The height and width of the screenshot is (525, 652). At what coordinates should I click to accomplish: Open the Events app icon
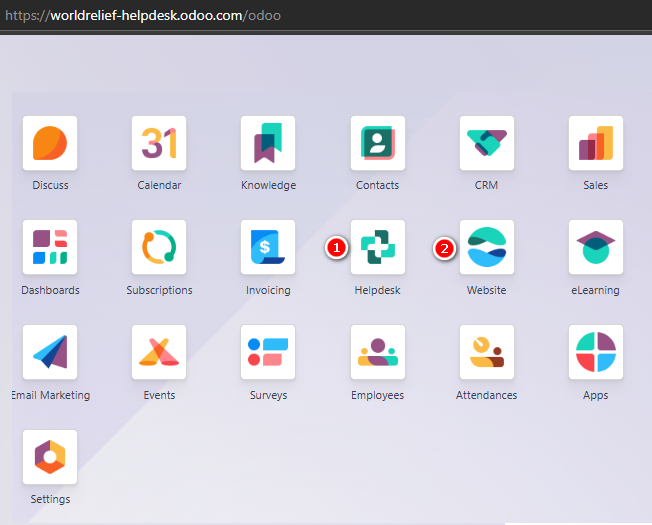[159, 352]
